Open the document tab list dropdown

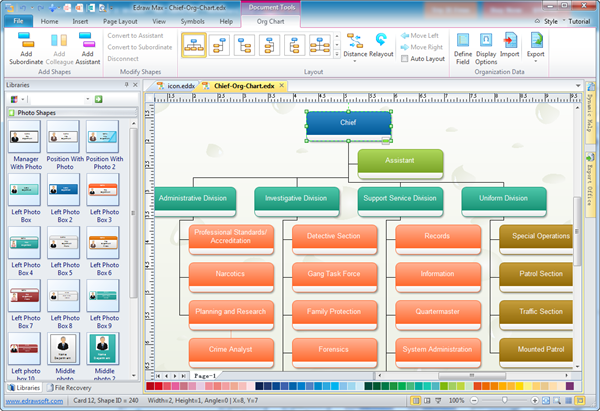[x=578, y=86]
